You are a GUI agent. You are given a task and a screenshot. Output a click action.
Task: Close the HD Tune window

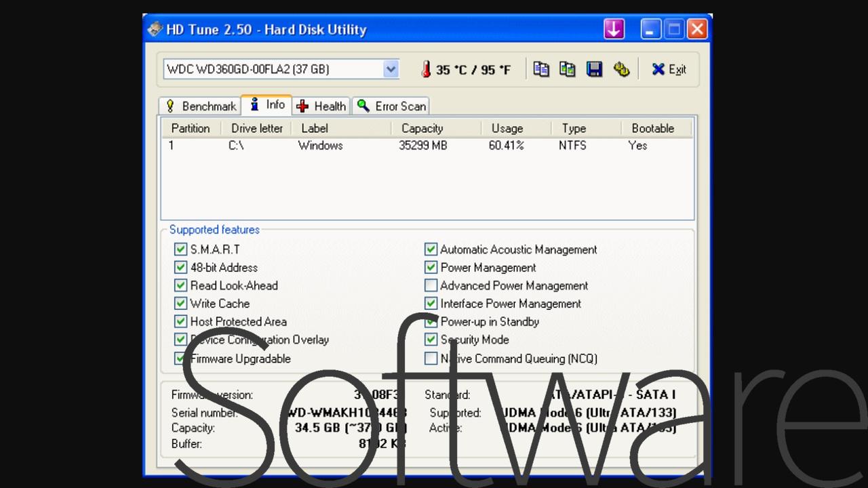point(697,29)
